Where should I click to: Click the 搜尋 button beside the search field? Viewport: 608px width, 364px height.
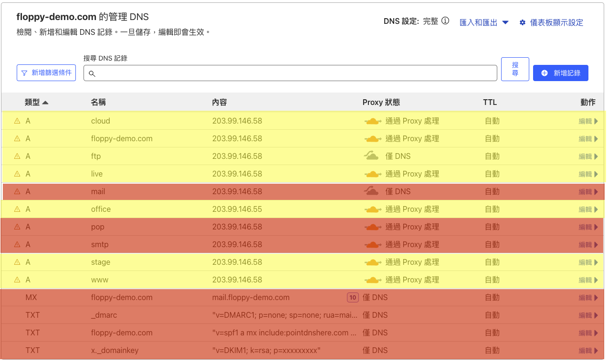click(x=515, y=69)
